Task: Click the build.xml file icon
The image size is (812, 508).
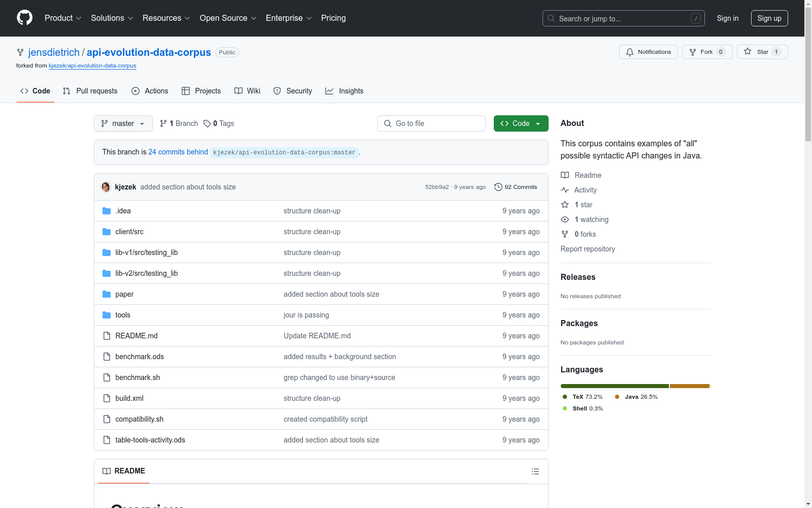Action: [x=107, y=398]
